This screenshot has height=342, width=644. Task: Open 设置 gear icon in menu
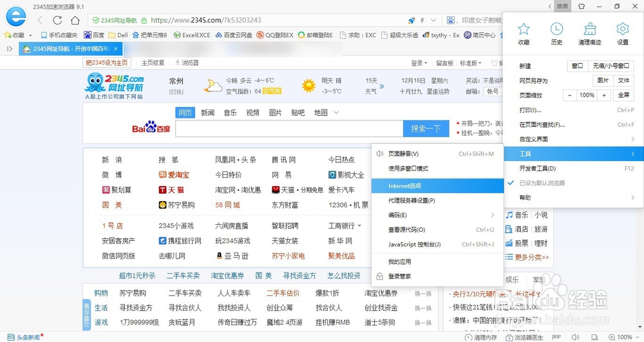coord(623,29)
